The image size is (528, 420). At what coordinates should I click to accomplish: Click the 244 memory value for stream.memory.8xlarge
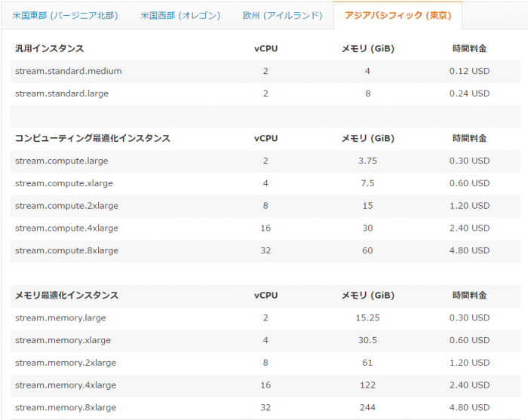[x=367, y=407]
